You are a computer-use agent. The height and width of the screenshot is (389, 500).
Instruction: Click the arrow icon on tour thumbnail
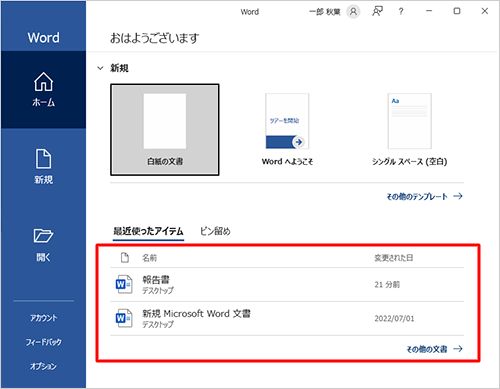[299, 142]
